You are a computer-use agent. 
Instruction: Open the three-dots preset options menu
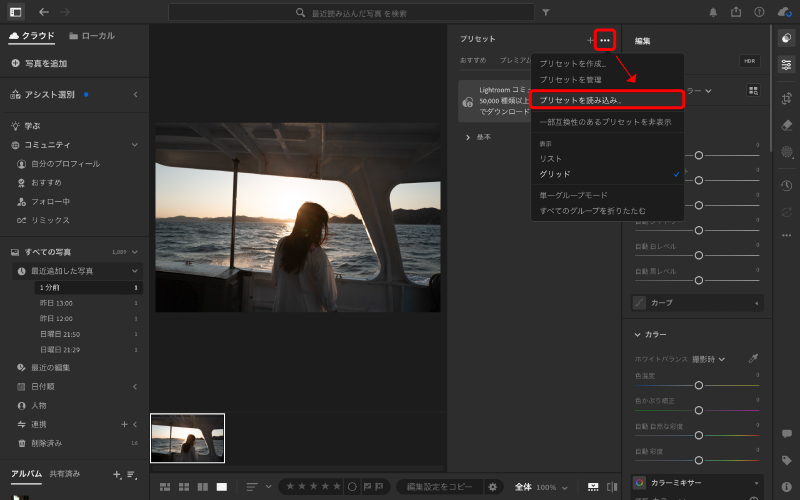point(604,40)
